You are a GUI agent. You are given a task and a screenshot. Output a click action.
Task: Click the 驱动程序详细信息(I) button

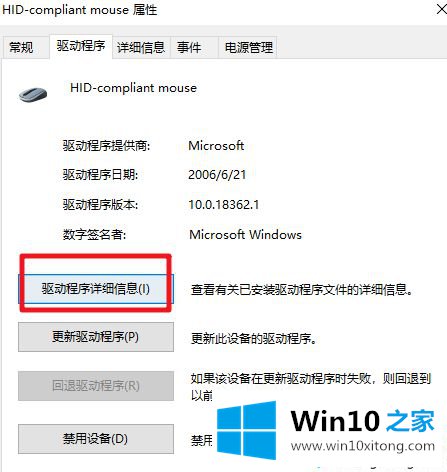[x=96, y=289]
